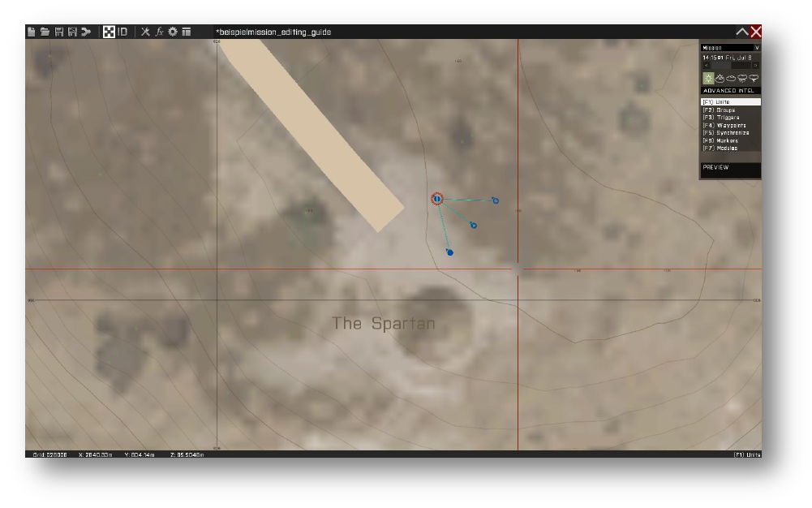Switch to (F6) Markers mode
This screenshot has height=508, width=812.
[x=731, y=140]
